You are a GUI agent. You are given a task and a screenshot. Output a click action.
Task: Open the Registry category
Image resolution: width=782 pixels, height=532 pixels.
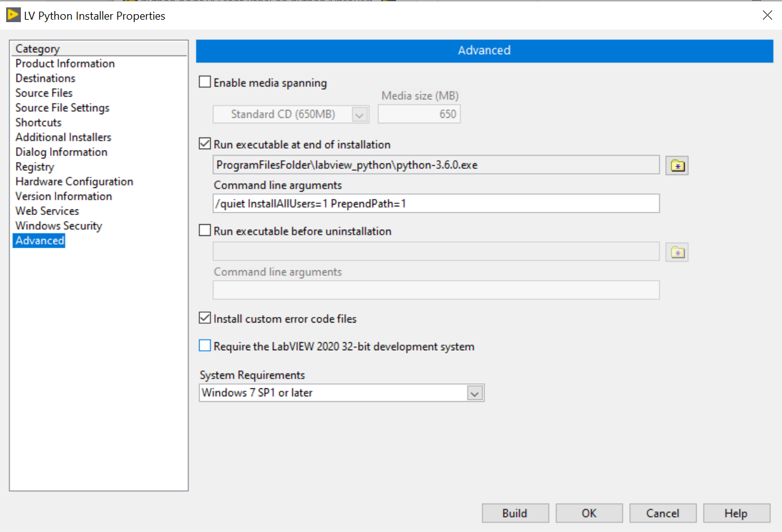[x=35, y=167]
